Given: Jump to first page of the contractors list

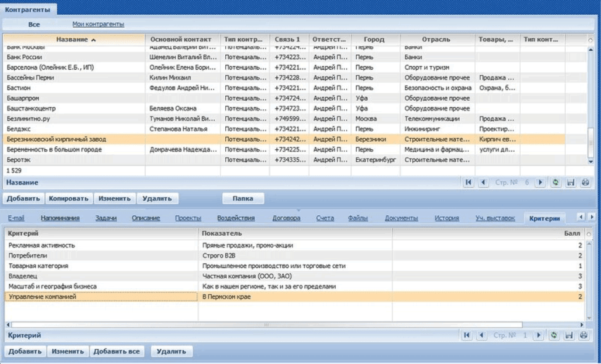Looking at the screenshot, I should click(x=468, y=183).
